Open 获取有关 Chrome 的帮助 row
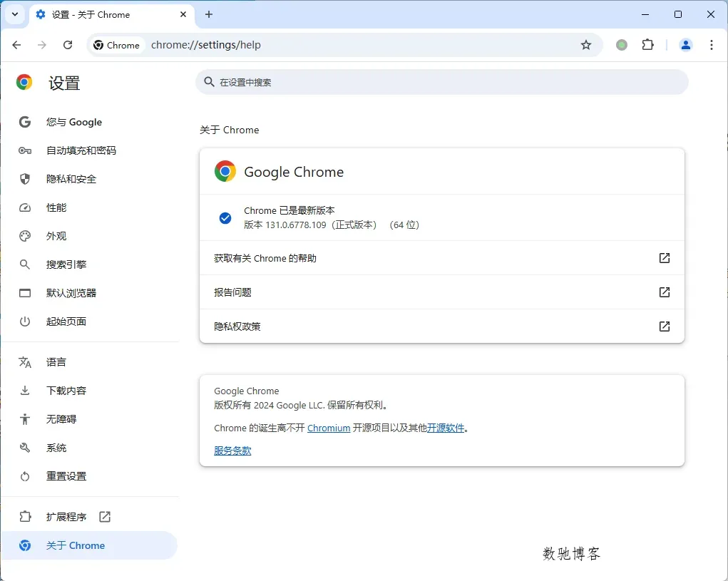Viewport: 728px width, 581px height. point(441,258)
